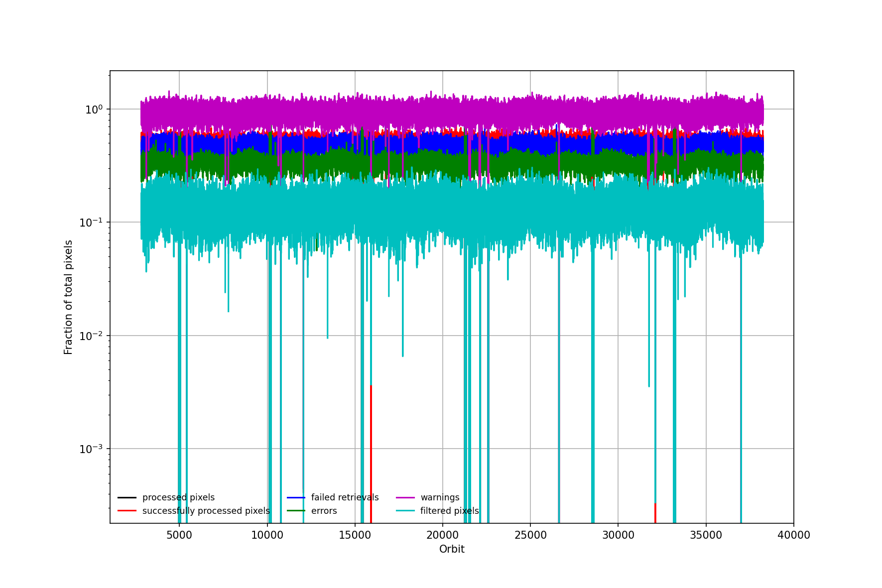Click the 'Orbit' x-axis title
Image resolution: width=882 pixels, height=588 pixels.
(x=452, y=549)
